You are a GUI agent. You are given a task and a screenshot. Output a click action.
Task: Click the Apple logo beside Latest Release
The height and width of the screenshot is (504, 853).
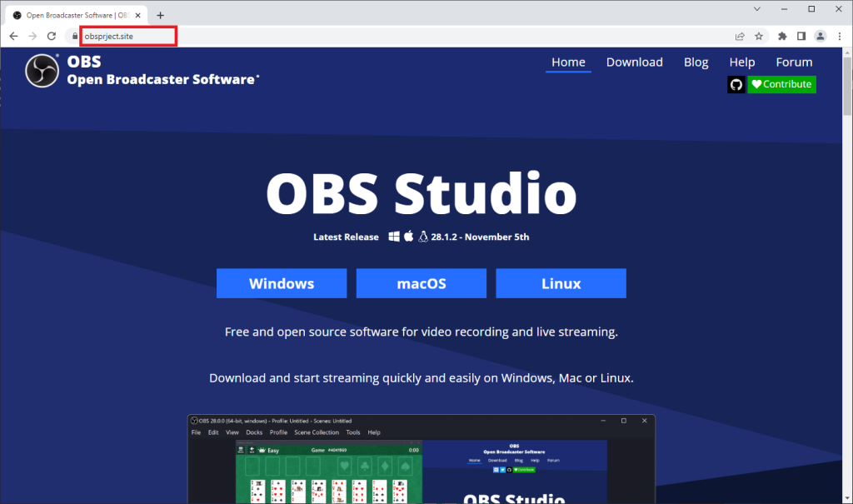tap(408, 237)
